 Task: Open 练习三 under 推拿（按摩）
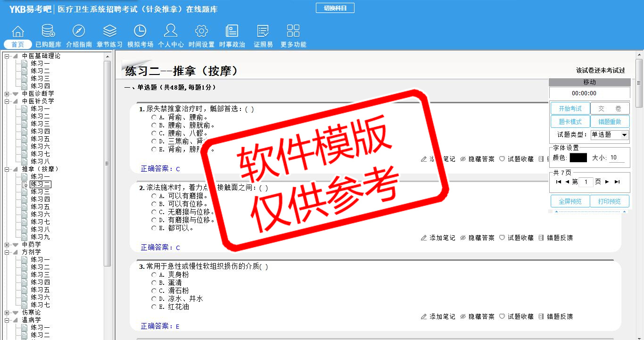40,191
